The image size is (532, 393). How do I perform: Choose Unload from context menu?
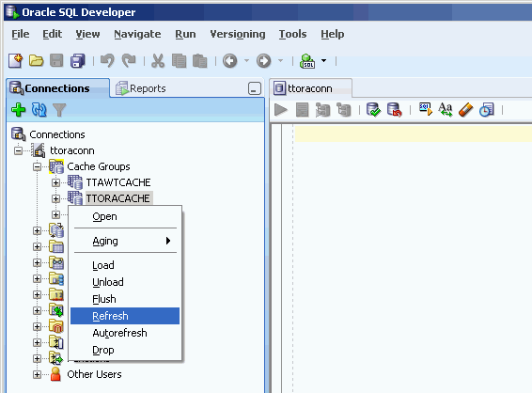coord(125,282)
